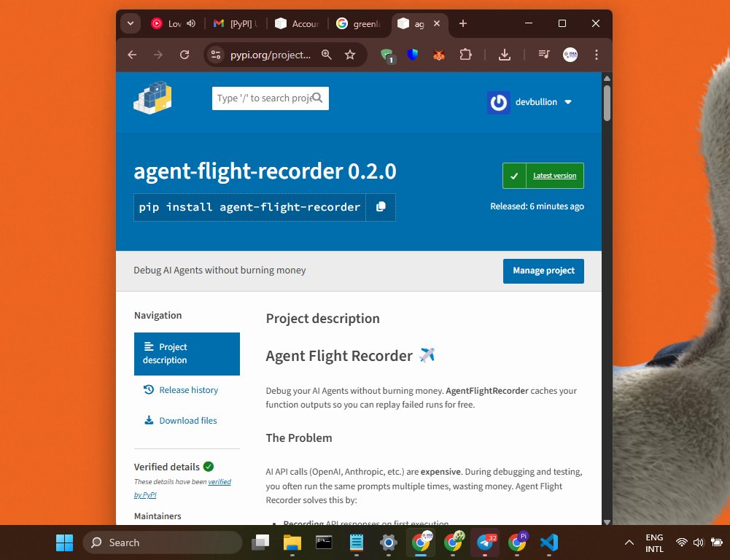Switch to the Account PyPI tab

[x=297, y=23]
